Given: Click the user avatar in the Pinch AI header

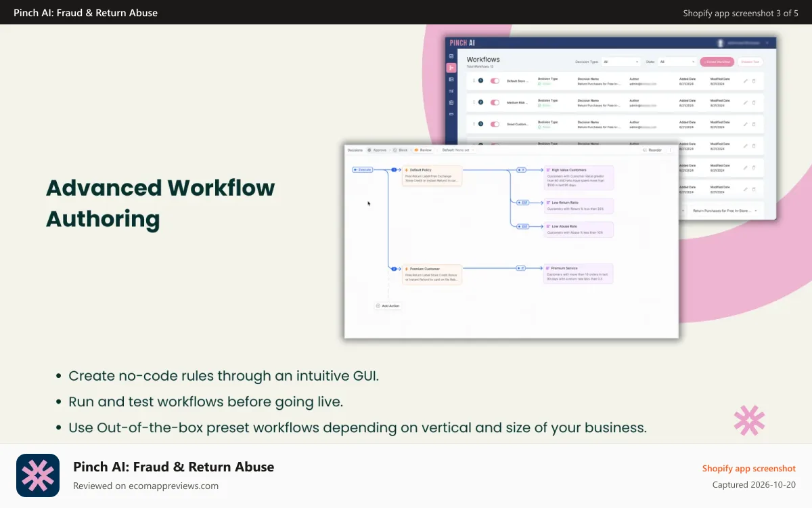Looking at the screenshot, I should [x=720, y=43].
